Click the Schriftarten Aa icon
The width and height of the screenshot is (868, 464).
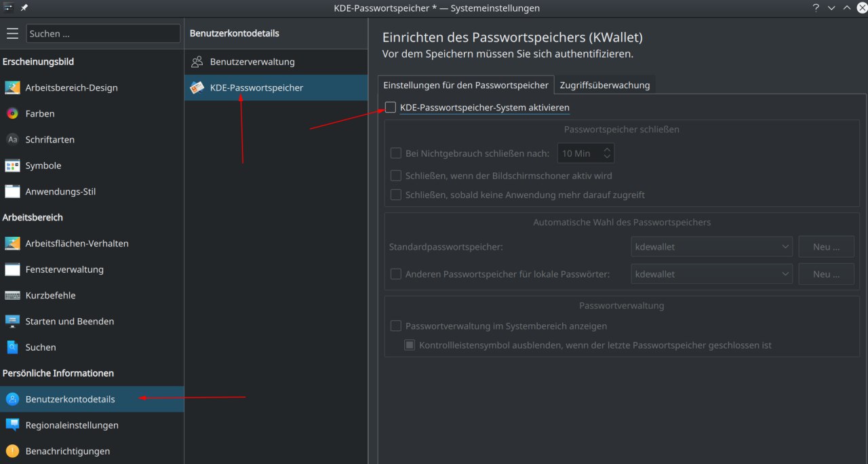12,139
